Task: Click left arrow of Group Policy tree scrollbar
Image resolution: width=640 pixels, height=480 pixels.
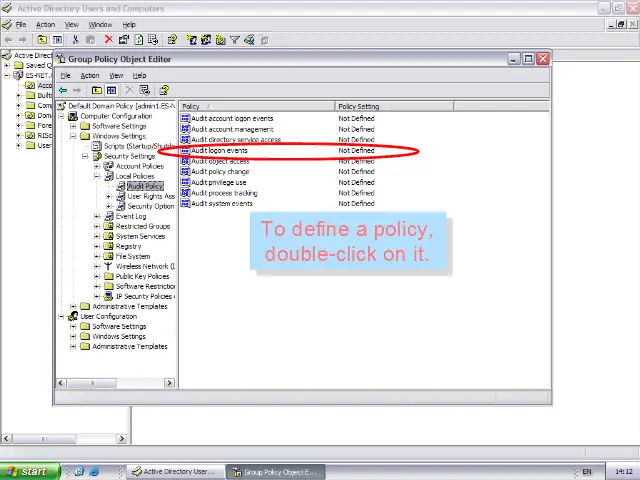Action: (61, 383)
